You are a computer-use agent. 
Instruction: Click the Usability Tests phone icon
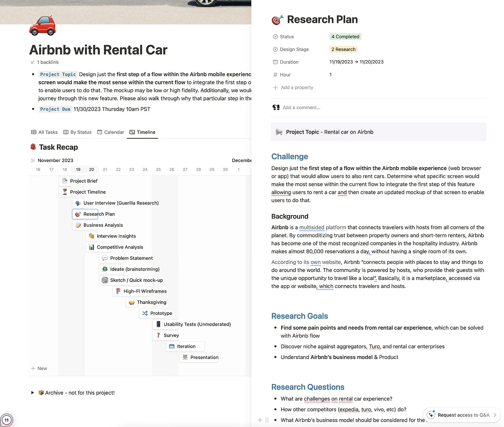click(x=159, y=324)
